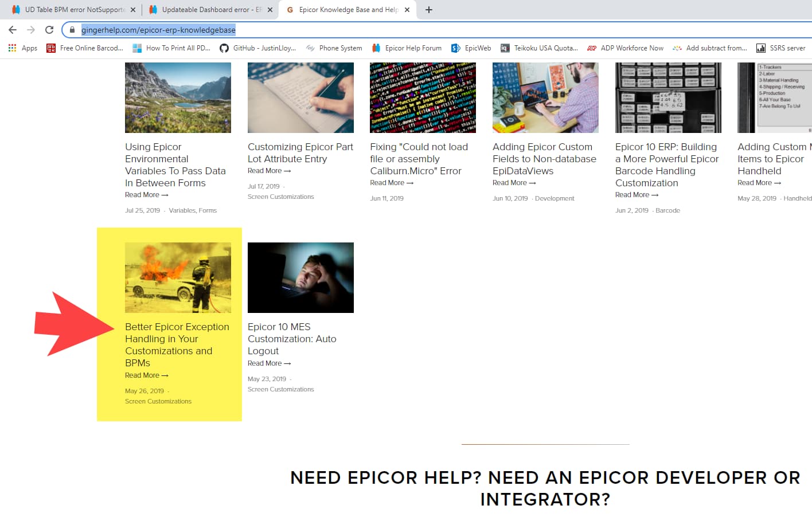Open the Epicor Help Forum bookmark
812x517 pixels.
pyautogui.click(x=407, y=48)
